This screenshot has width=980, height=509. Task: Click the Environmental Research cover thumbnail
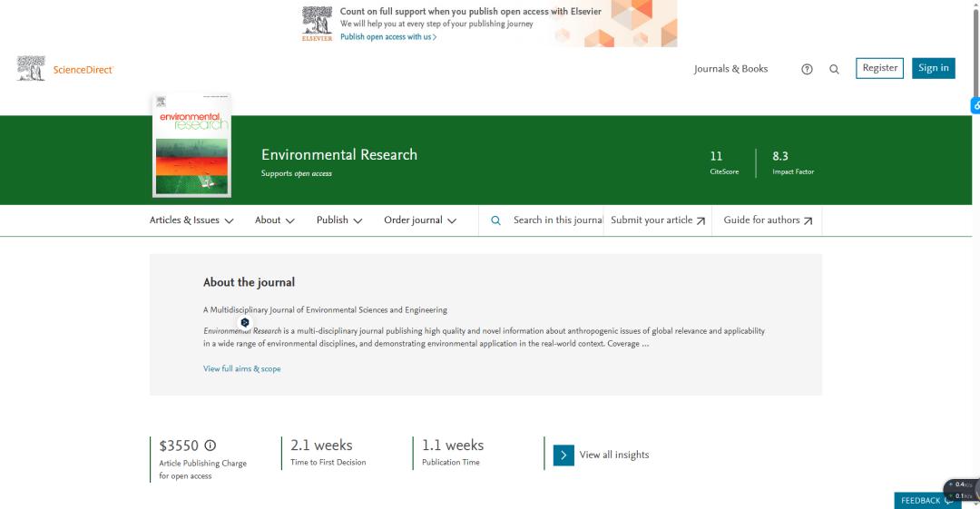(x=191, y=145)
